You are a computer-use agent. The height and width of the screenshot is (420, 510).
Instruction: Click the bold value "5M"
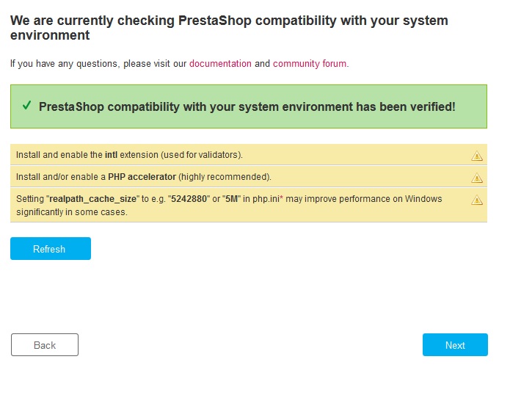[235, 199]
